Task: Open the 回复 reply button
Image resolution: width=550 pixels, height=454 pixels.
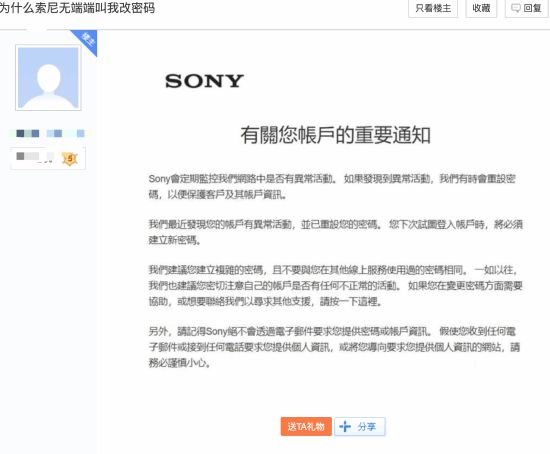Action: 526,8
